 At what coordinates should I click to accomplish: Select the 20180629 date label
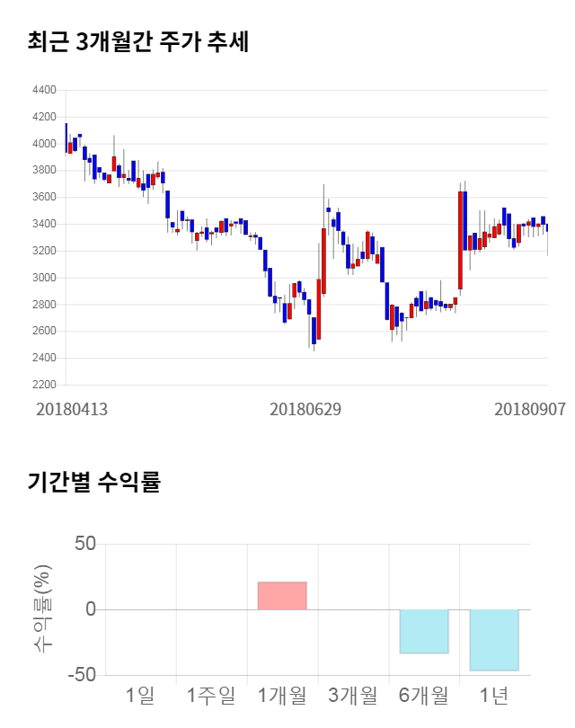coord(305,409)
